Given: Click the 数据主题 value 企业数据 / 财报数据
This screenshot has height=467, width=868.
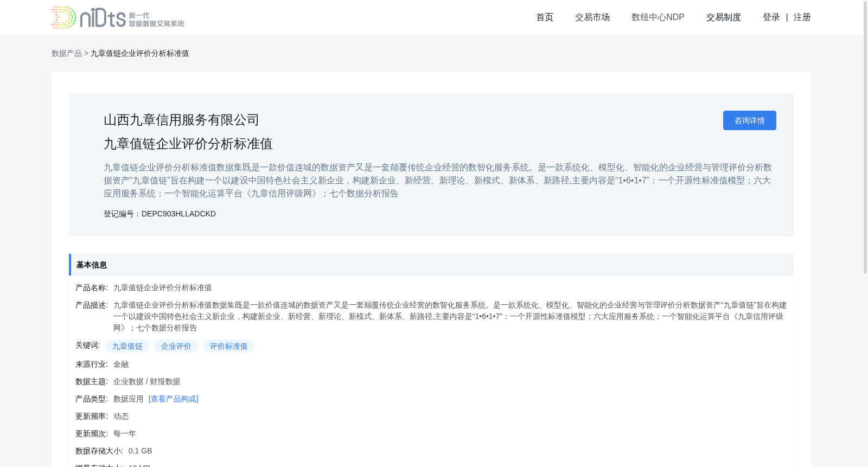Looking at the screenshot, I should (146, 381).
